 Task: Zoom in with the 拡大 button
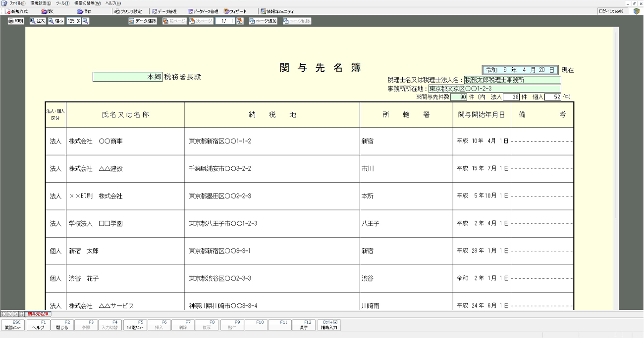pos(37,21)
